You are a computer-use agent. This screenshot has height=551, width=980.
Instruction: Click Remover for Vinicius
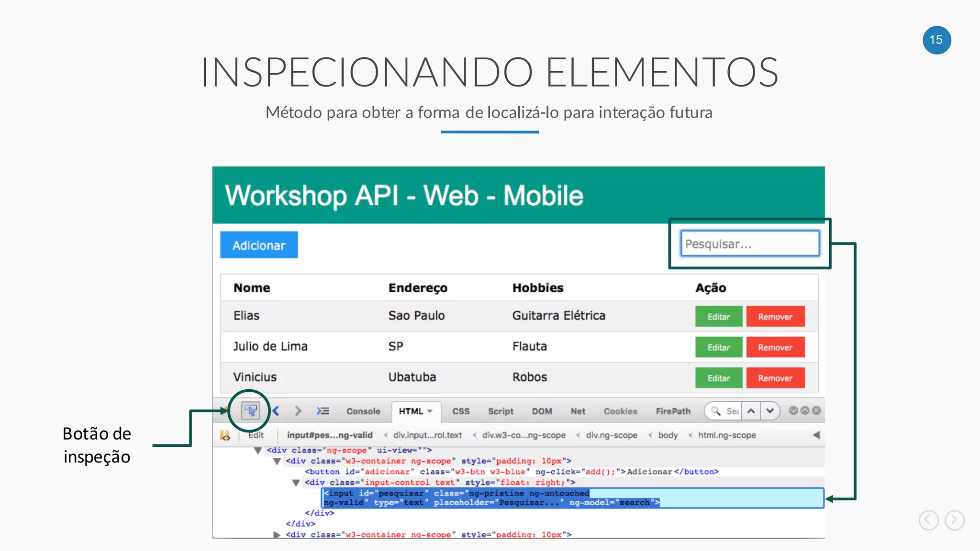775,377
